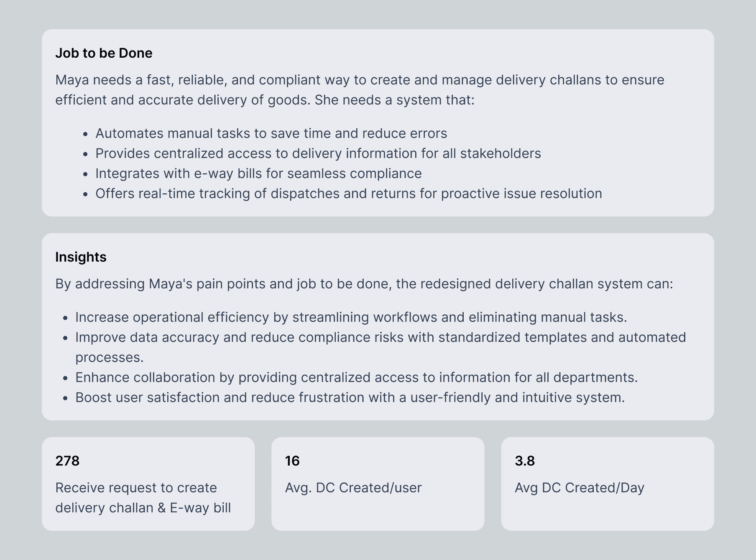Viewport: 756px width, 560px height.
Task: Click 'Avg. DC Created/user' label
Action: pyautogui.click(x=353, y=488)
